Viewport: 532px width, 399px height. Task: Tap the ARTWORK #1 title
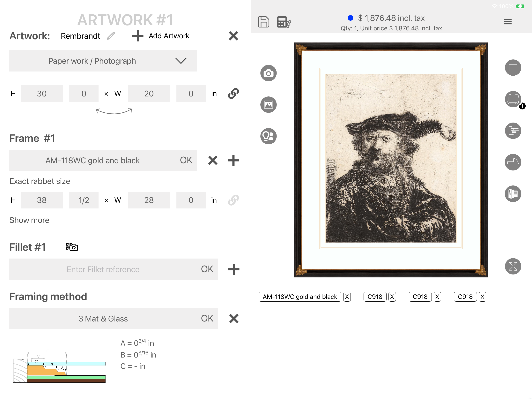pyautogui.click(x=125, y=20)
